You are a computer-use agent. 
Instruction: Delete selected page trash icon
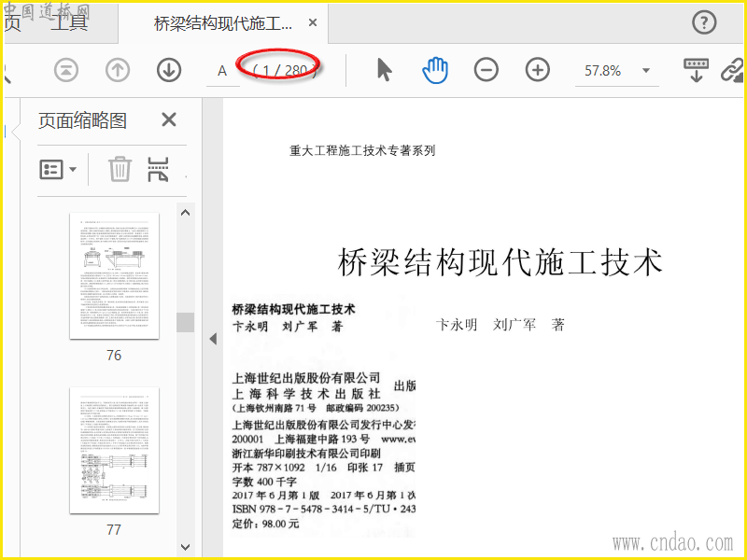point(120,169)
